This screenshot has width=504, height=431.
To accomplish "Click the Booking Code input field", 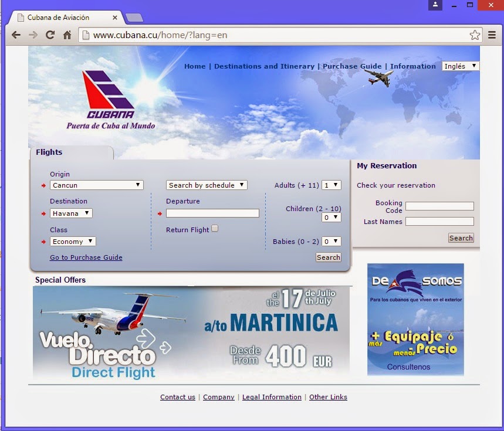I will click(439, 206).
